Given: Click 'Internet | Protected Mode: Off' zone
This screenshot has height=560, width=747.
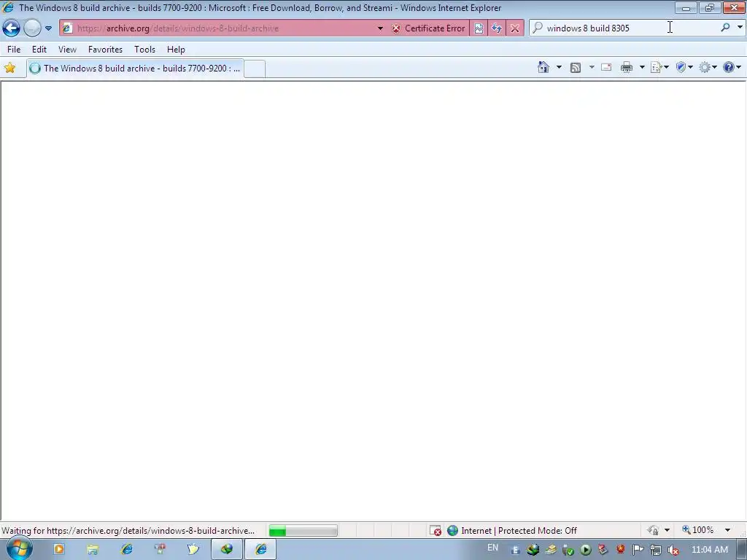Looking at the screenshot, I should 519,531.
